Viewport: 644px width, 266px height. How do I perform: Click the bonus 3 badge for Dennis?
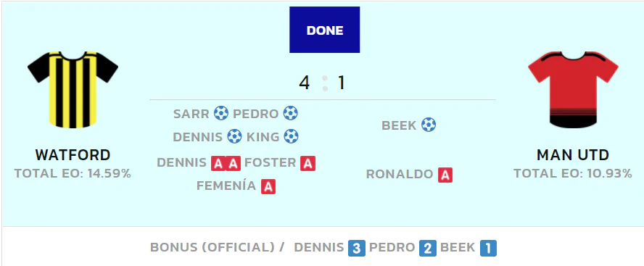tap(357, 248)
